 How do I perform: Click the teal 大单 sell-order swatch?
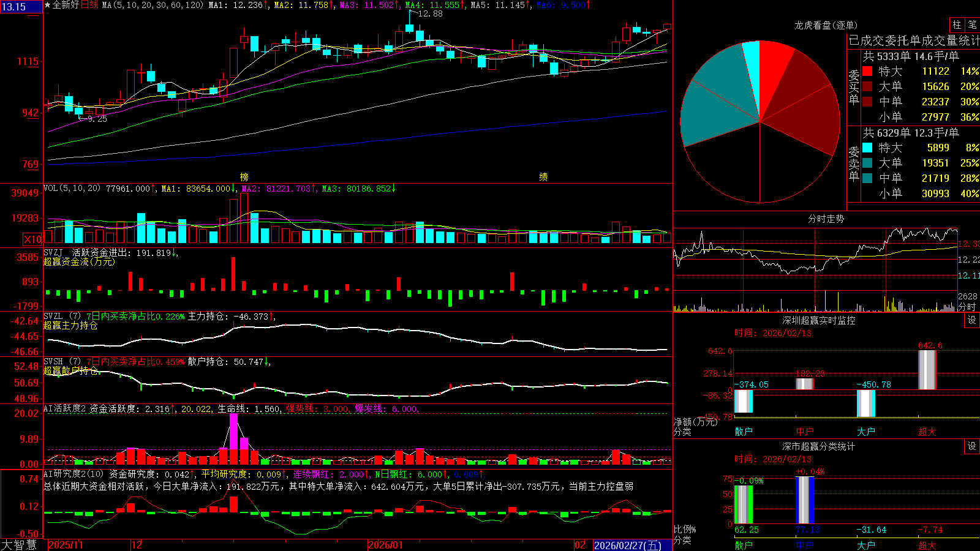867,163
